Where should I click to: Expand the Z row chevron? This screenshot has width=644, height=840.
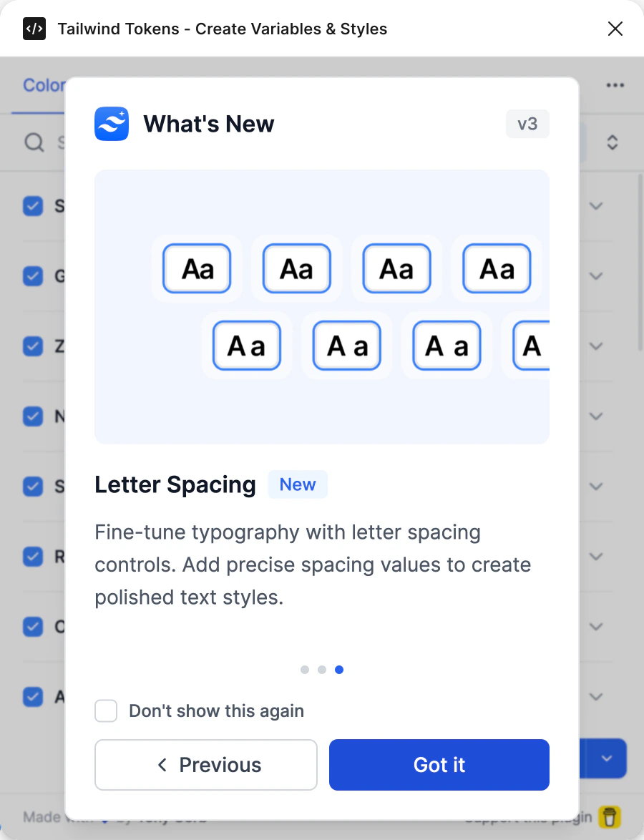[x=596, y=346]
